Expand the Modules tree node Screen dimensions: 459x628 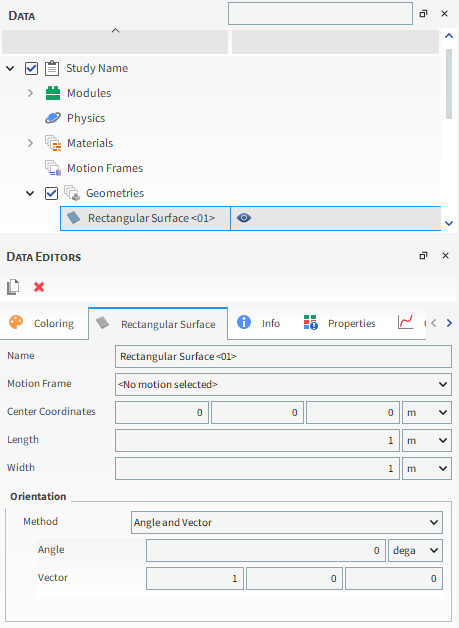[x=30, y=93]
